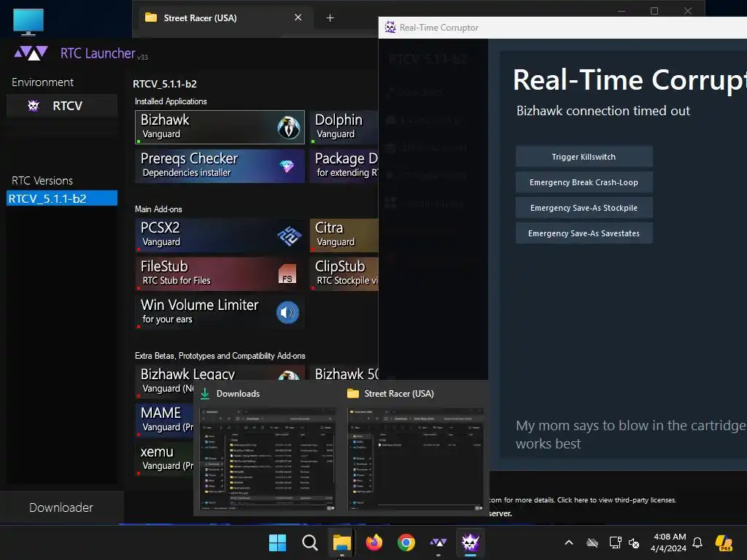747x560 pixels.
Task: Open taskbar Search
Action: click(309, 542)
